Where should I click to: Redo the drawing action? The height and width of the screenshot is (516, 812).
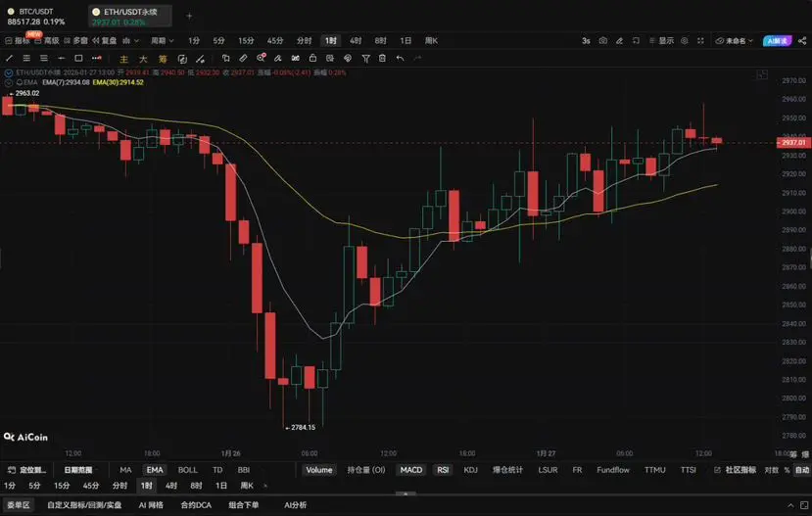(417, 59)
